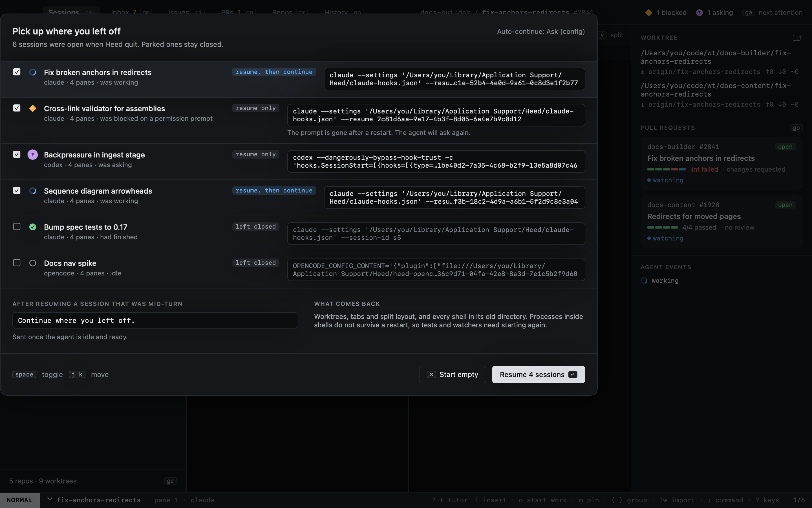Screen dimensions: 812x508
Task: Click Start empty button
Action: 452,374
